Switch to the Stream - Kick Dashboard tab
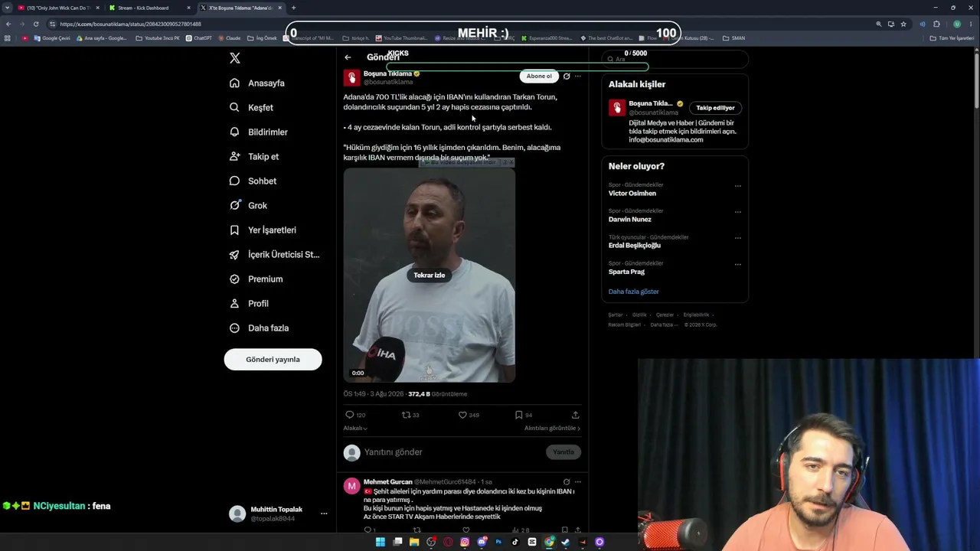This screenshot has height=551, width=980. pos(149,8)
